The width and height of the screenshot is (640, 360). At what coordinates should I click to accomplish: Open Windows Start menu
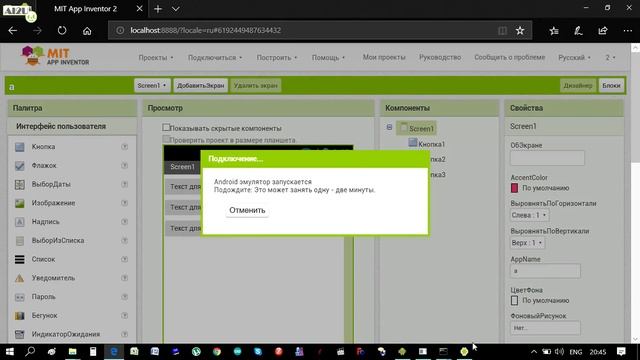[x=9, y=351]
